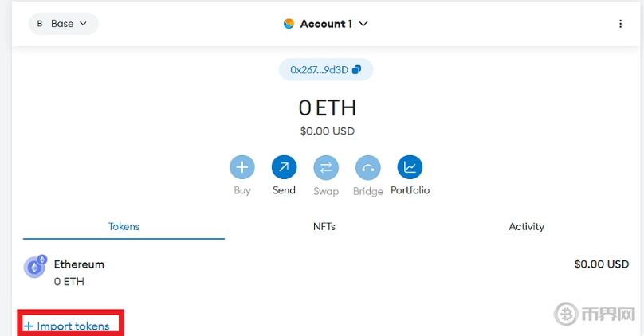Click the Ethereum token logo
This screenshot has height=336, width=644.
click(x=35, y=267)
